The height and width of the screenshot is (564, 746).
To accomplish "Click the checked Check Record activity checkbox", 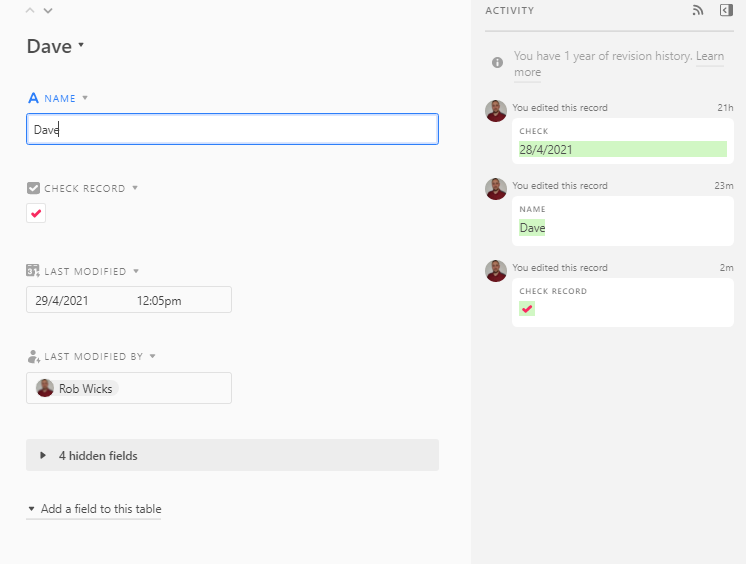I will pos(527,308).
